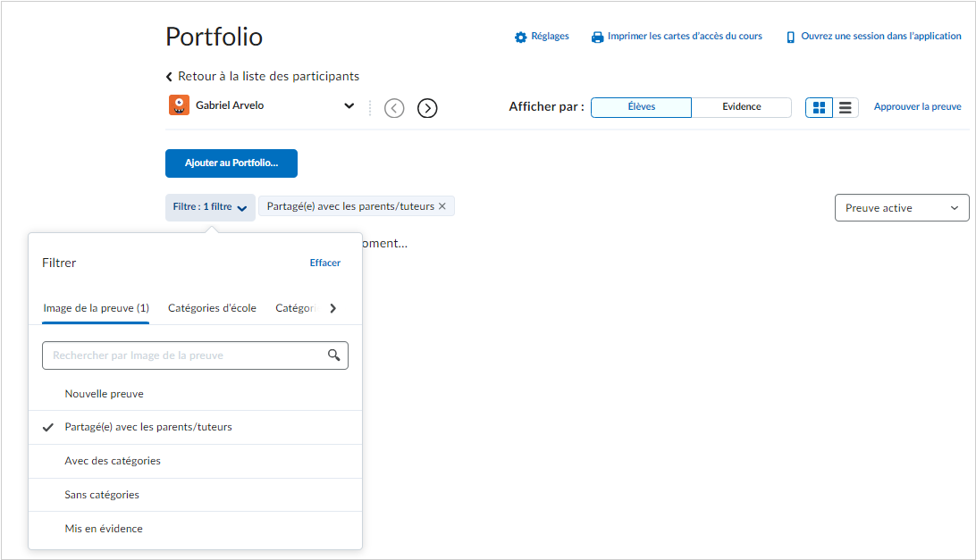Open Catégories d'école tab
This screenshot has height=560, width=976.
coord(212,308)
